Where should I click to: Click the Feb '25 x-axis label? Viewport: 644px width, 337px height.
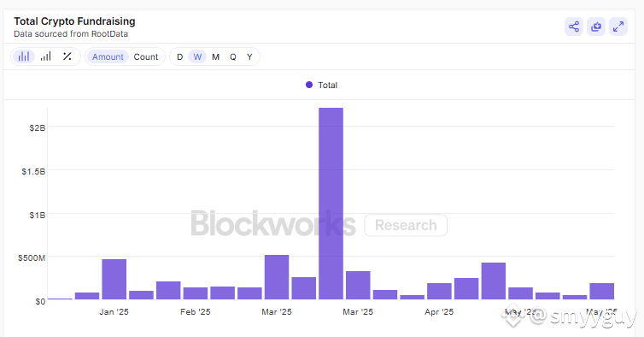[195, 312]
